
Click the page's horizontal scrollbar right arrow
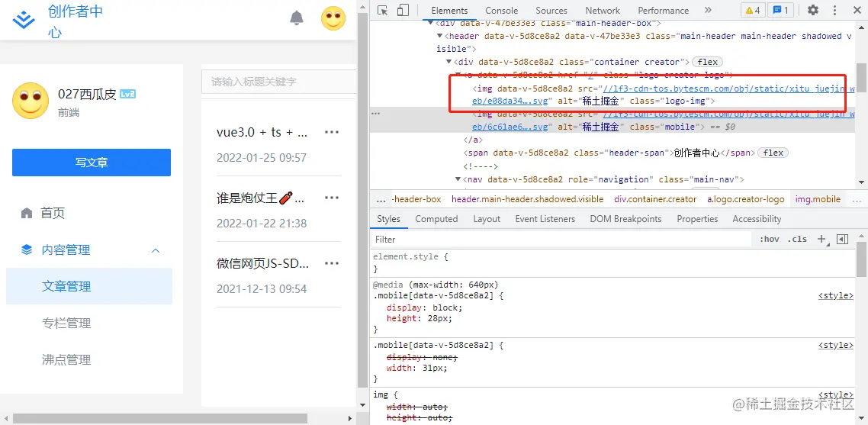349,418
